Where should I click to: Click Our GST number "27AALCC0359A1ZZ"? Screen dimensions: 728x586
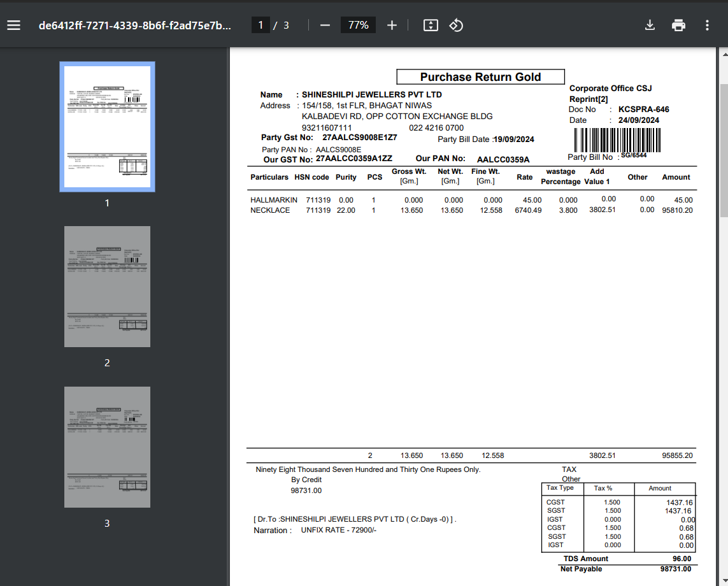click(x=354, y=159)
